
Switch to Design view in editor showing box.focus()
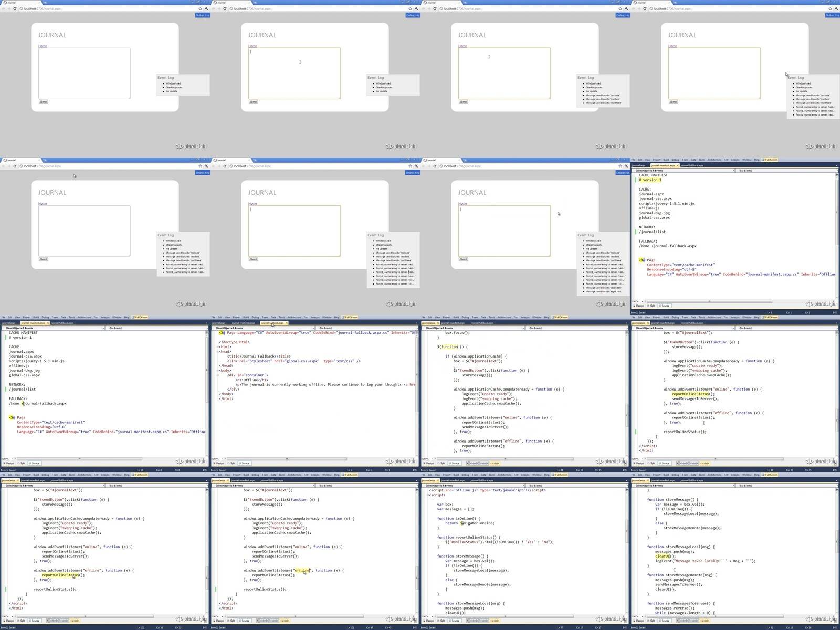[428, 463]
